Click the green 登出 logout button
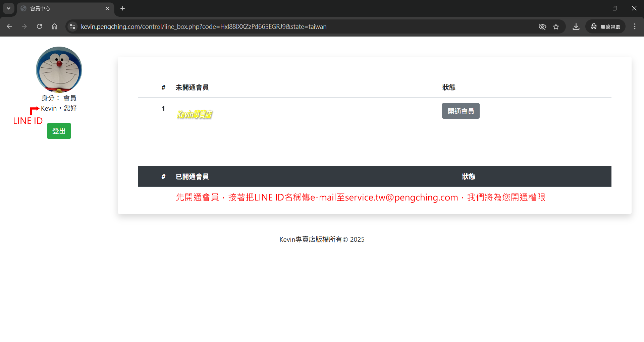Viewport: 644px width, 342px height. [x=59, y=131]
